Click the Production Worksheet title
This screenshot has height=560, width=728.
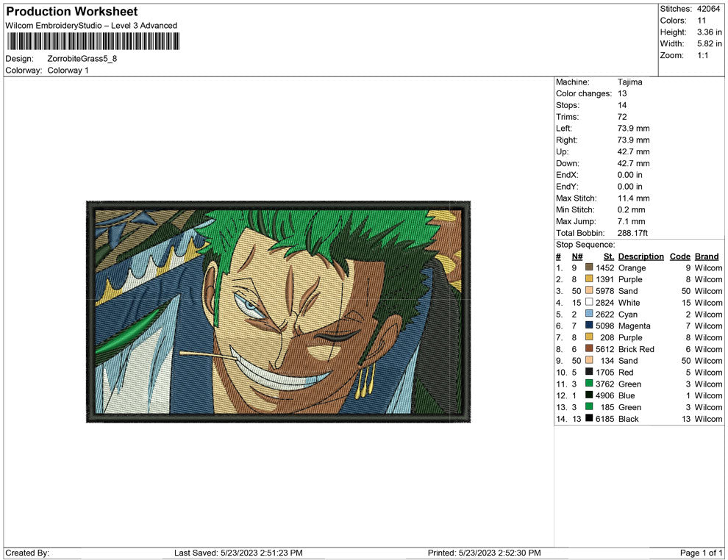coord(72,12)
